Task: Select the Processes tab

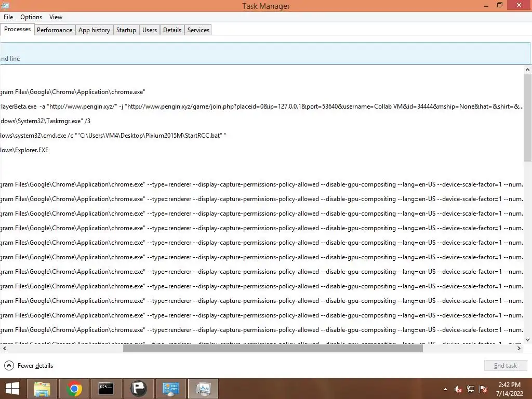Action: point(17,29)
